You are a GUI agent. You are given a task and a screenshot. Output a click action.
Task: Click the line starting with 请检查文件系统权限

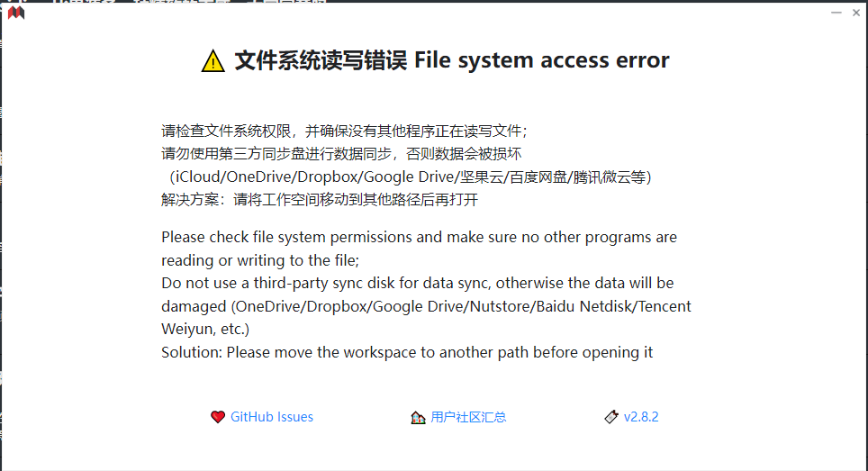[344, 131]
